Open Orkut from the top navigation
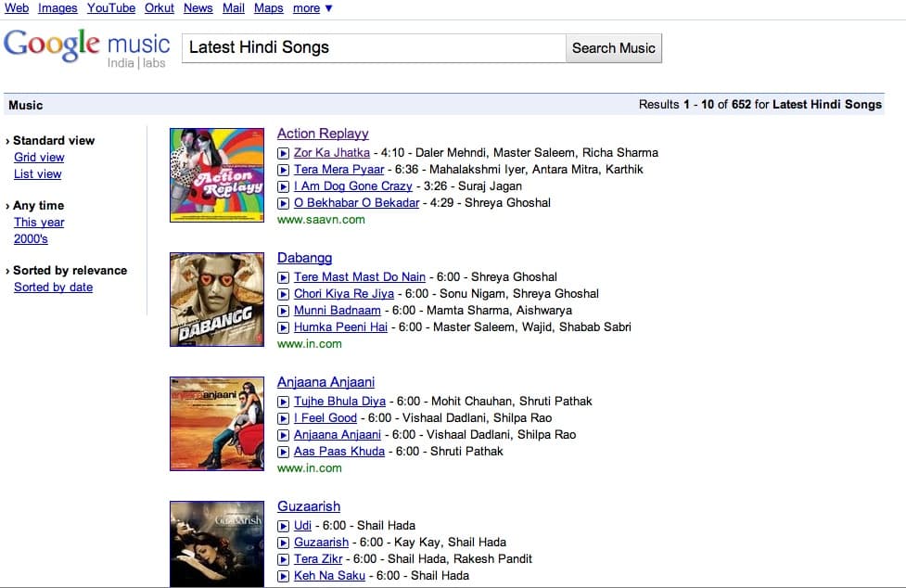 tap(160, 8)
